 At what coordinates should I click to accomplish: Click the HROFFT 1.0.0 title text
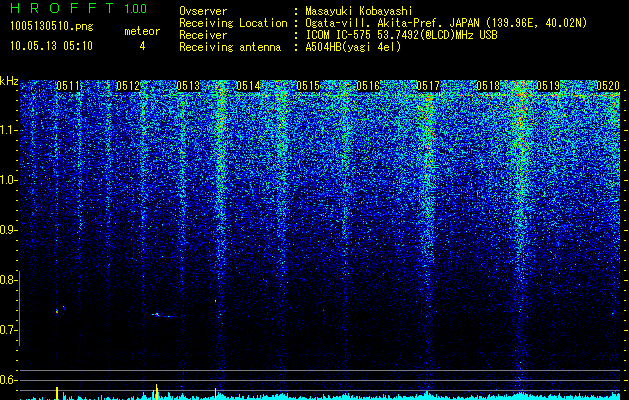pos(78,8)
